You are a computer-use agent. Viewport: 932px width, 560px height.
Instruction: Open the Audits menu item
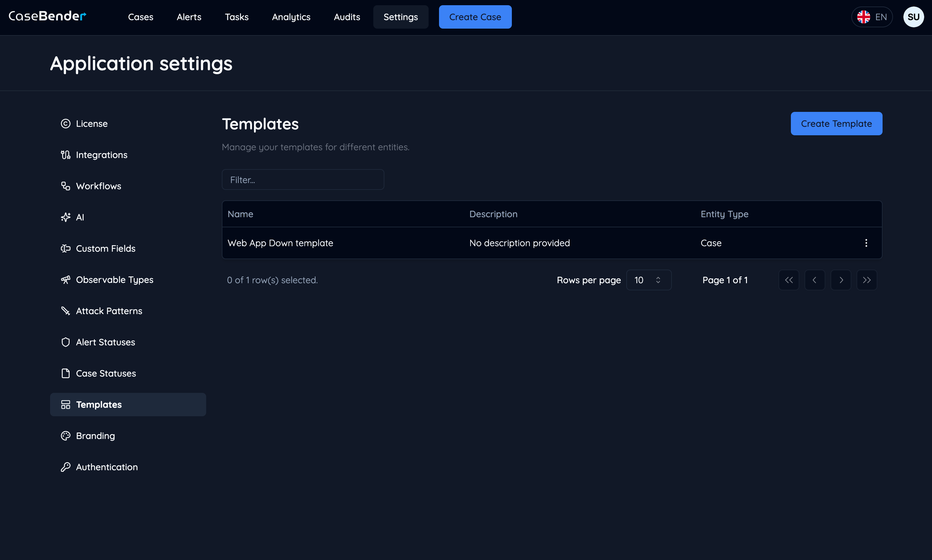pyautogui.click(x=347, y=17)
